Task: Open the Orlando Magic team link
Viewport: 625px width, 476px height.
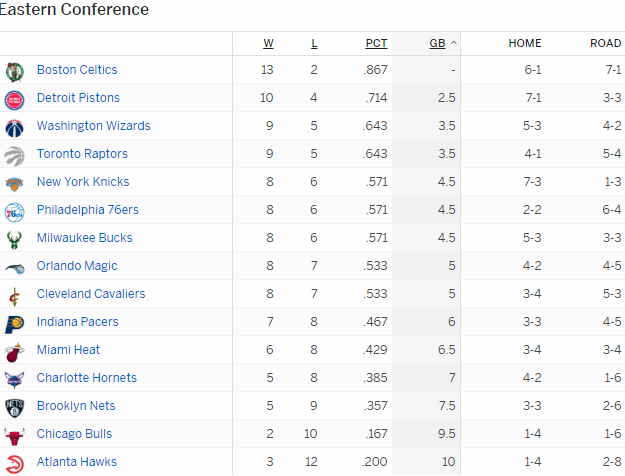Action: 77,266
